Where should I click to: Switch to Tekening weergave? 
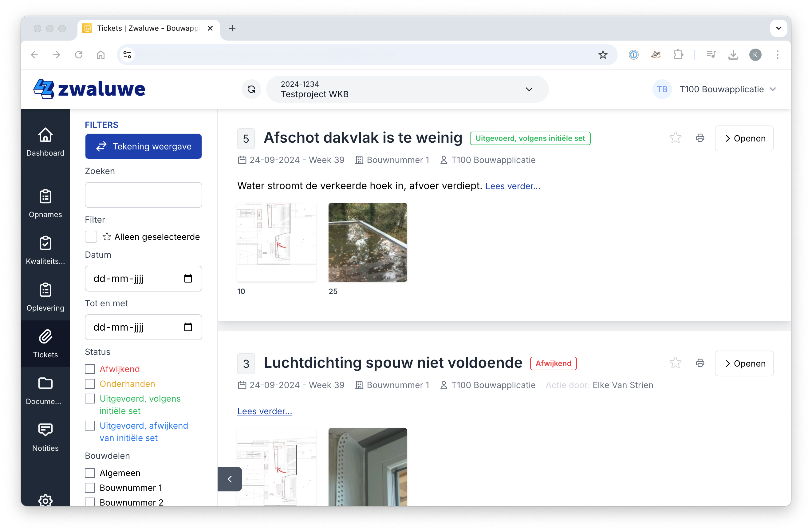143,146
